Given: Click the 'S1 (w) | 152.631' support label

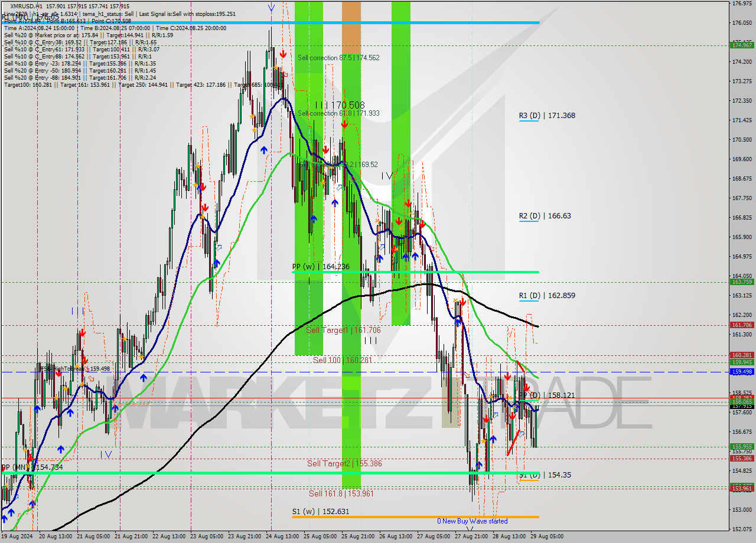Looking at the screenshot, I should coord(321,512).
